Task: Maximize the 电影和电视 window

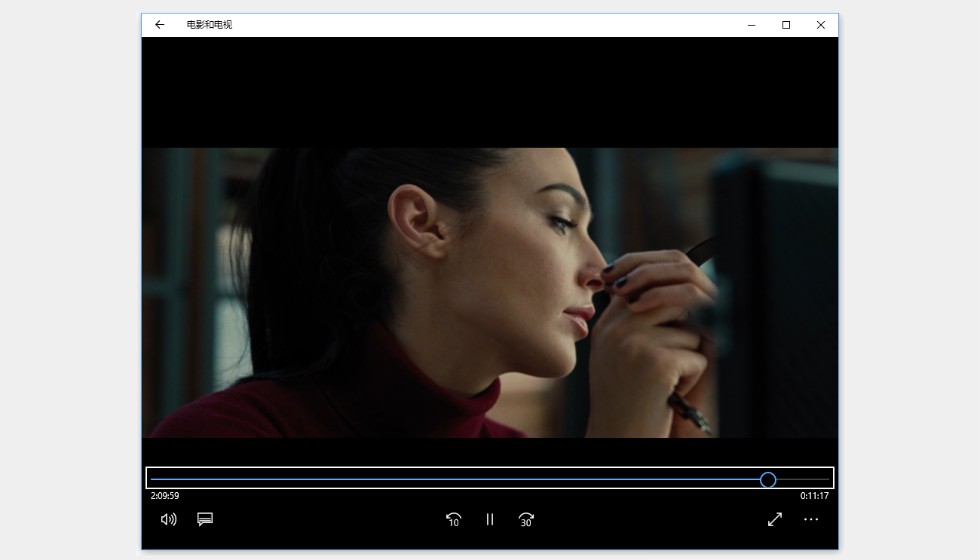Action: tap(786, 25)
